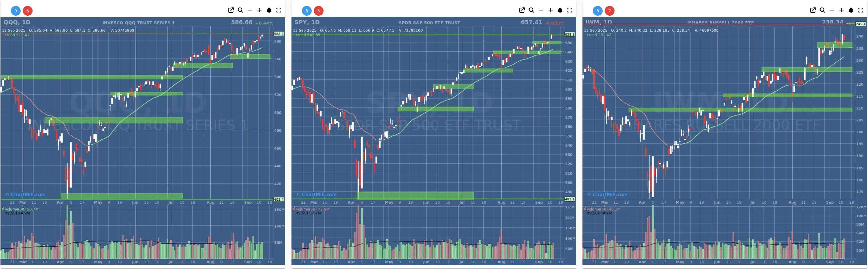
Task: Zoom out the QQQ chart
Action: pos(250,10)
